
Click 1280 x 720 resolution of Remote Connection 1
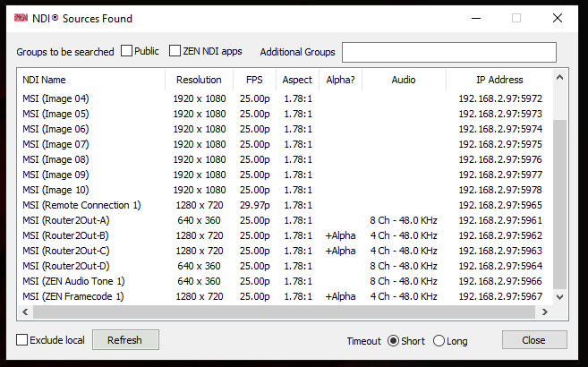[199, 205]
